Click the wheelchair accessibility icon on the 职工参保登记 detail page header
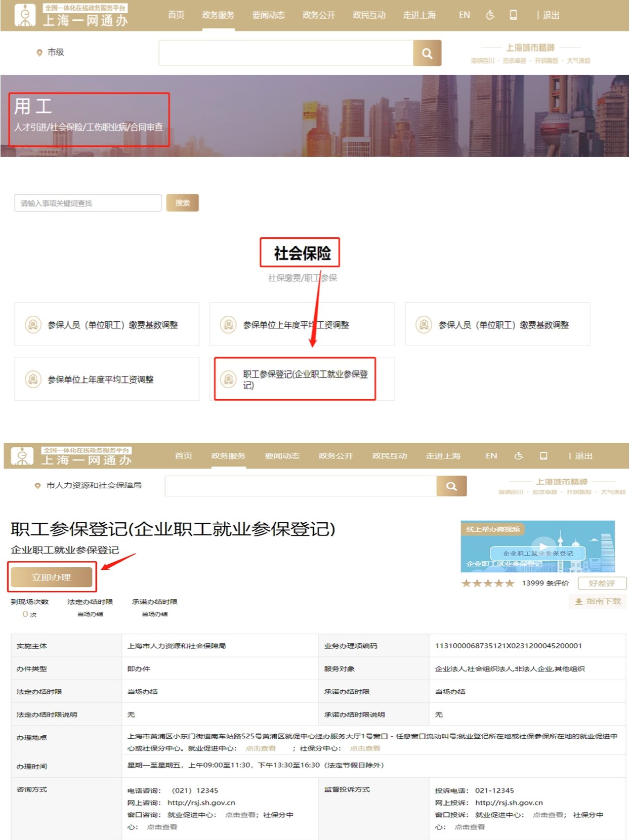This screenshot has height=840, width=630. tap(518, 456)
